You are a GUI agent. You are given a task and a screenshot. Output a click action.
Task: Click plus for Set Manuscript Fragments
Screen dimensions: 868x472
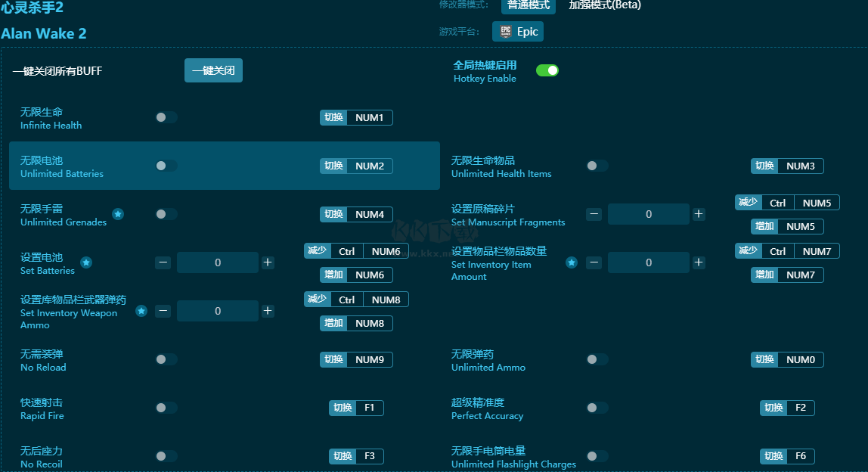[699, 214]
